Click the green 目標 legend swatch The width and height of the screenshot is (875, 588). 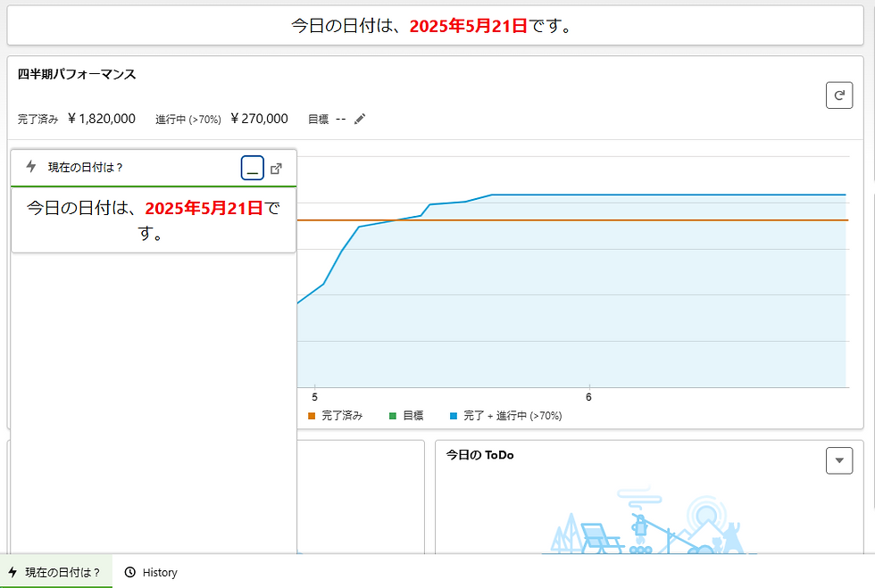394,416
